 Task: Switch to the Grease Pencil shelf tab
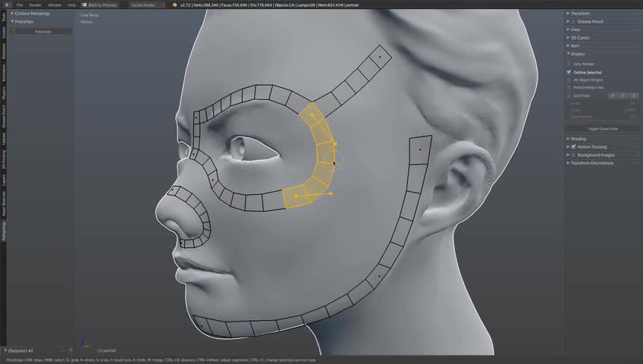[x=4, y=116]
